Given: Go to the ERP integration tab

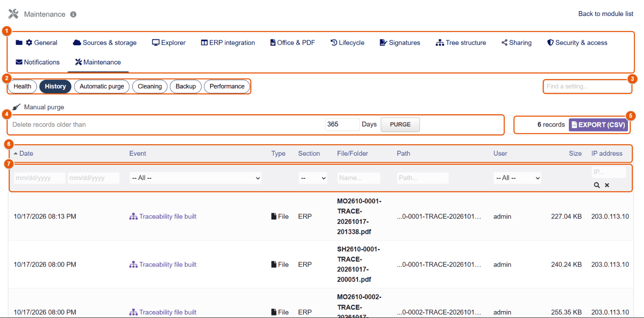Looking at the screenshot, I should coord(228,43).
